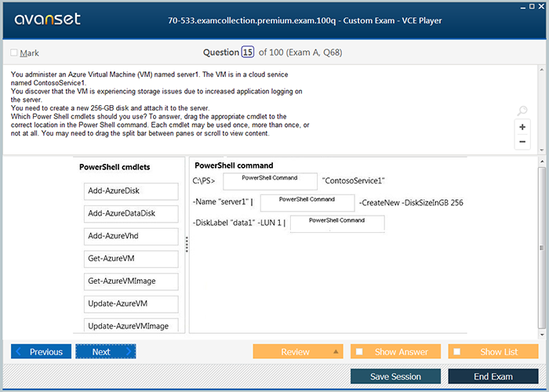Click the avanset logo

[x=48, y=20]
